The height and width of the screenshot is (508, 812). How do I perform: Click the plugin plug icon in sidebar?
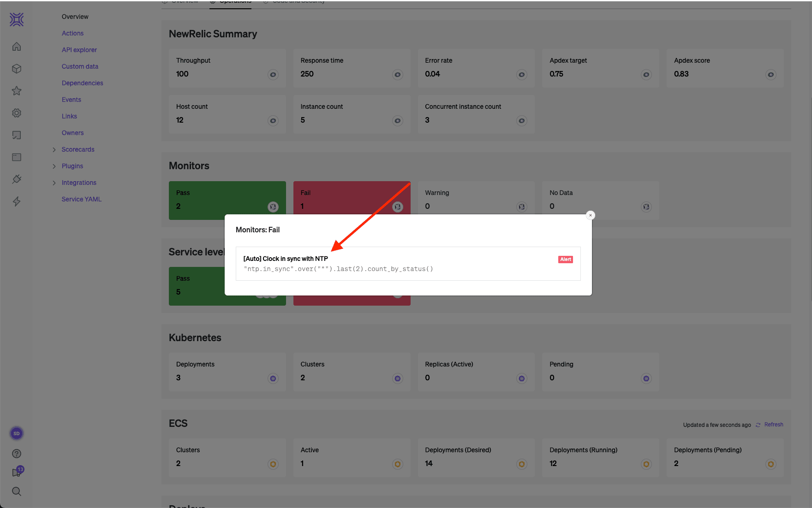click(x=17, y=179)
